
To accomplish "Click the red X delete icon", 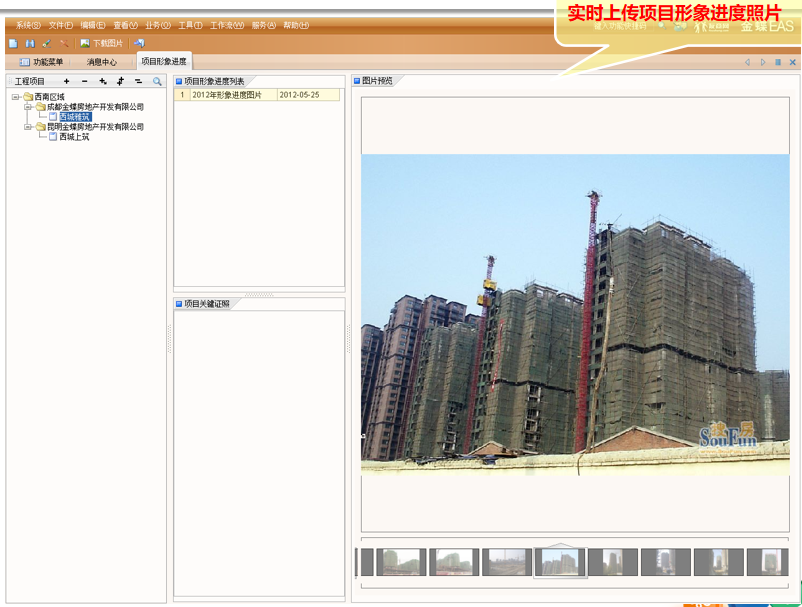I will 64,43.
